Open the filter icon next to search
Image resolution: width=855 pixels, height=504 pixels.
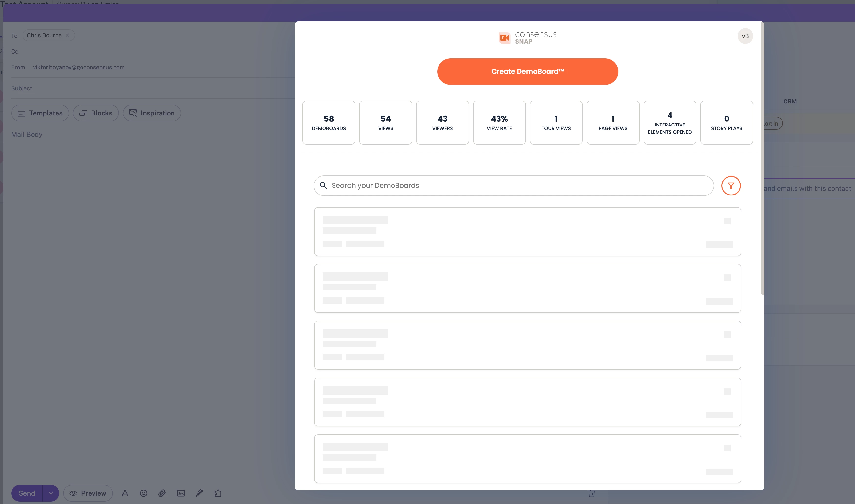[x=731, y=186]
